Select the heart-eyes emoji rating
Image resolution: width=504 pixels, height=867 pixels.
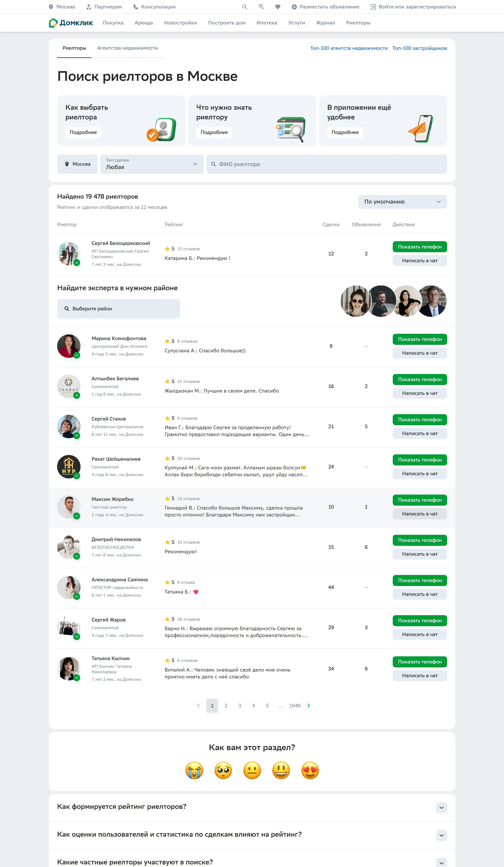click(310, 770)
